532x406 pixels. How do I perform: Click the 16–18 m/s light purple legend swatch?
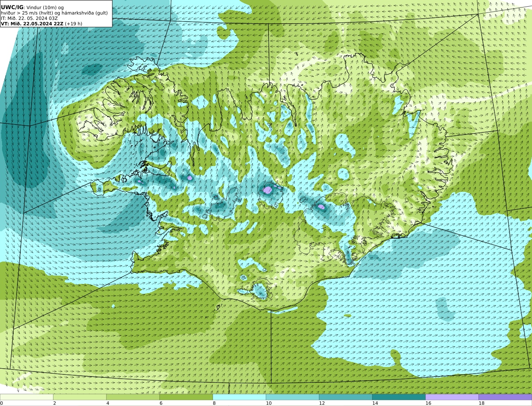tap(452, 397)
